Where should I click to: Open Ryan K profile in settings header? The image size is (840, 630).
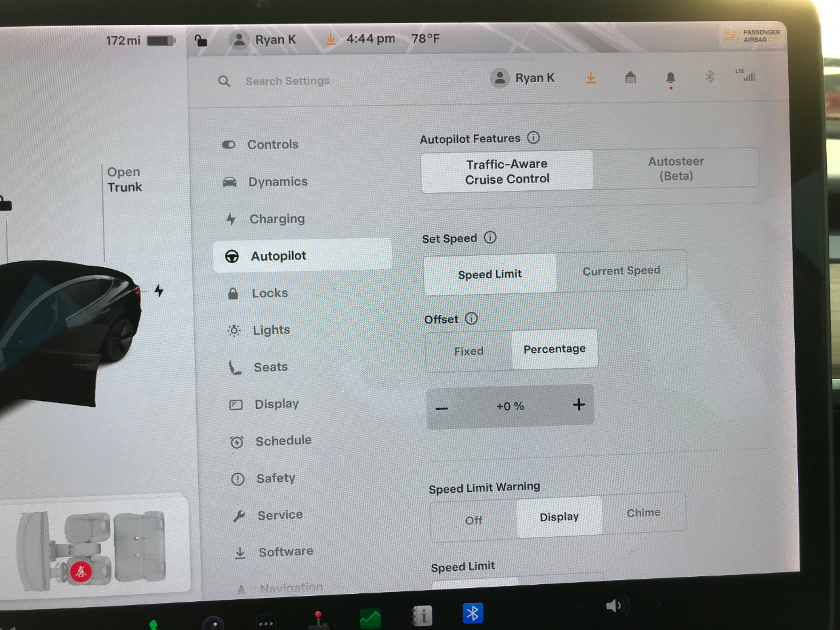523,78
